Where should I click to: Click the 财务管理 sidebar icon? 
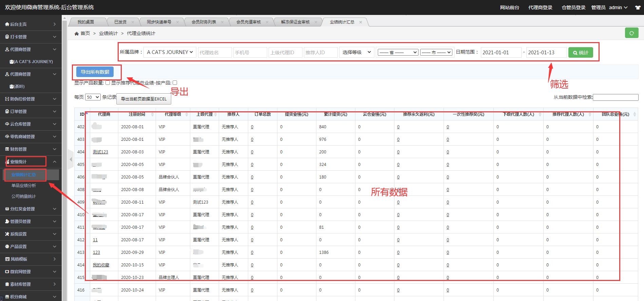[7, 149]
